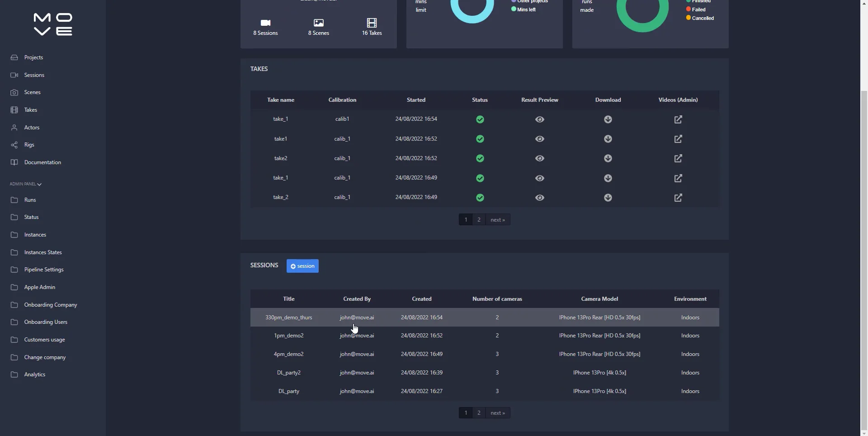This screenshot has height=436, width=868.
Task: Click the finished status checkmark for take1
Action: coord(480,139)
